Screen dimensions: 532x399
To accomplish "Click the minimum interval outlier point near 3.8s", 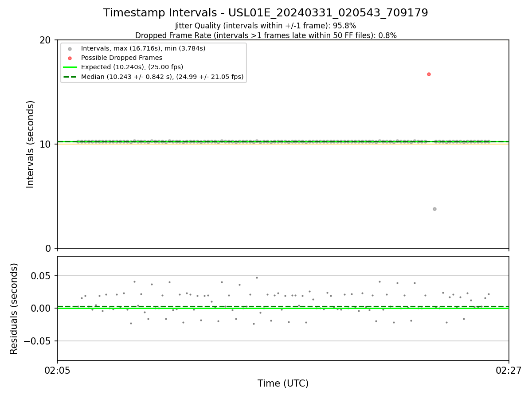I will tap(434, 209).
